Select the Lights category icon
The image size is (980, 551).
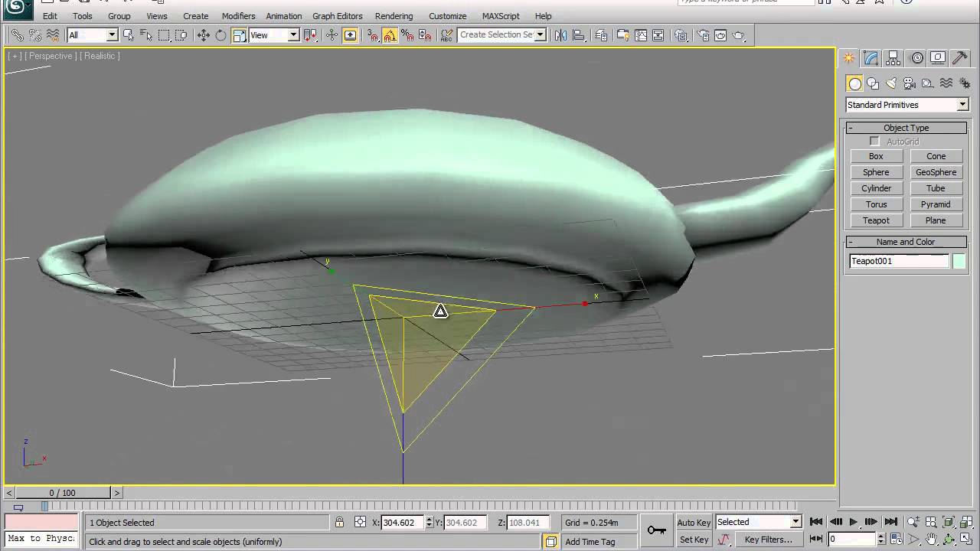click(891, 83)
